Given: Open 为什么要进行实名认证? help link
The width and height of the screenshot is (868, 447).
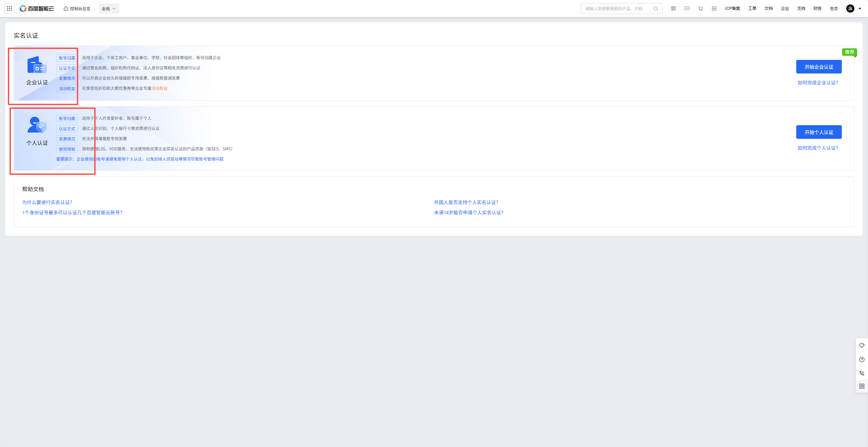Looking at the screenshot, I should [47, 202].
